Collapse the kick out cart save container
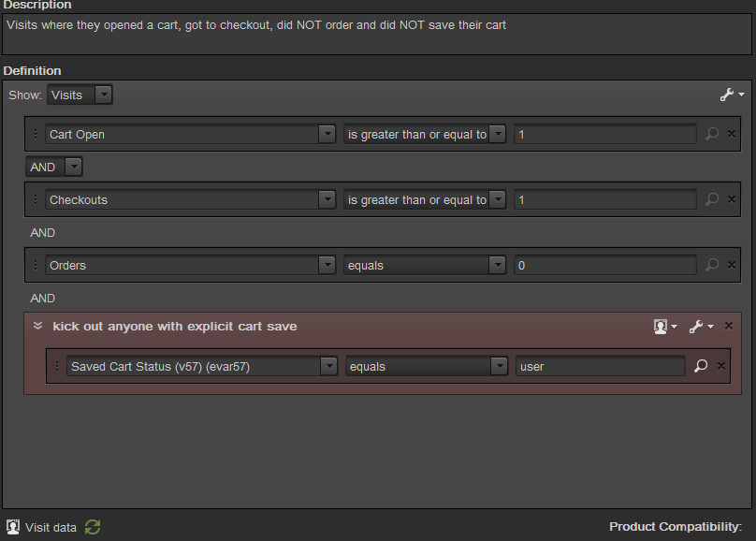The image size is (756, 541). click(x=38, y=327)
